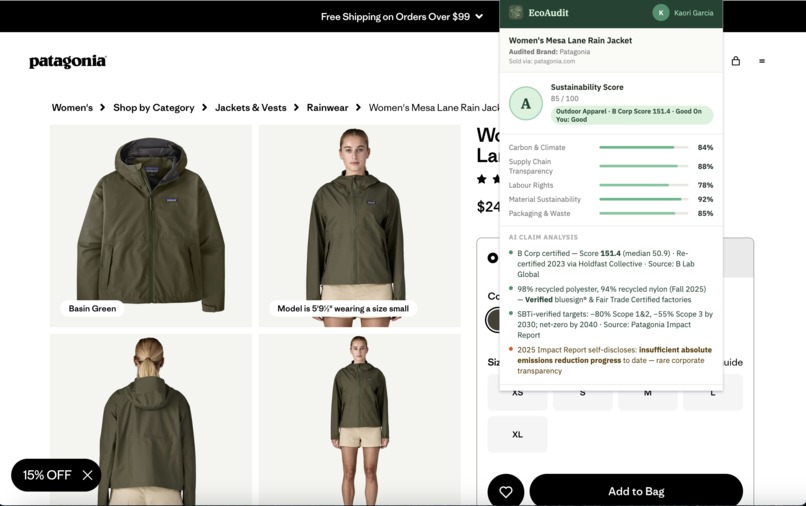
Task: Go to Shop by Category breadcrumb
Action: click(154, 107)
